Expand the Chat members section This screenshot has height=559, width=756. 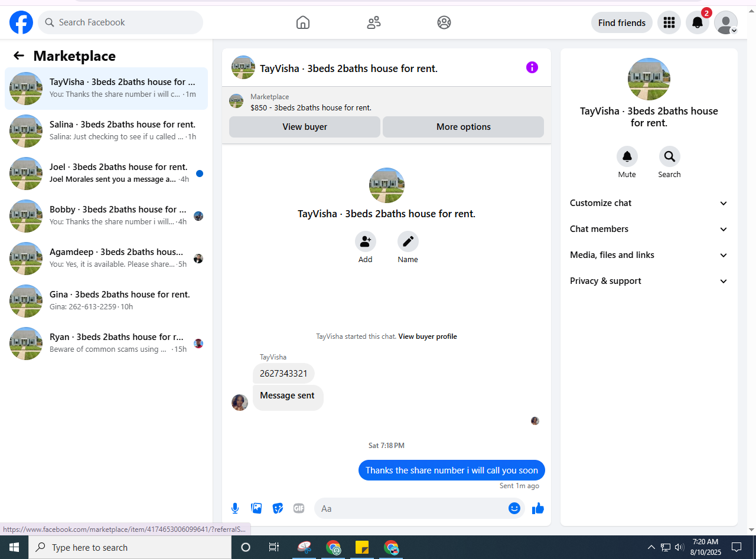[x=649, y=229]
